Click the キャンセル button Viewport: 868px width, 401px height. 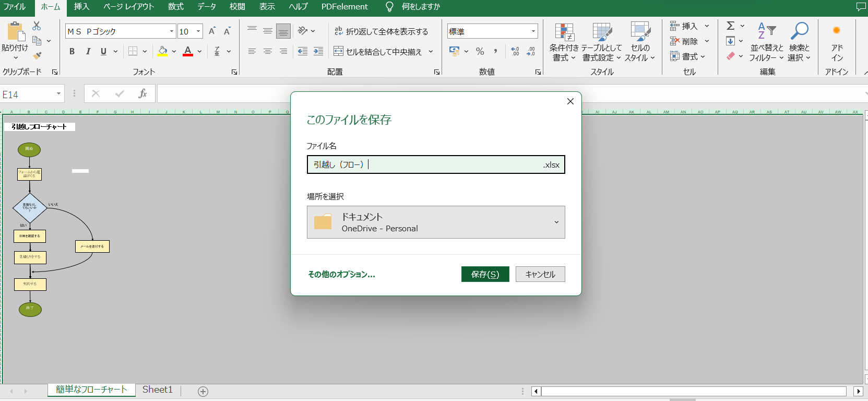(x=540, y=274)
